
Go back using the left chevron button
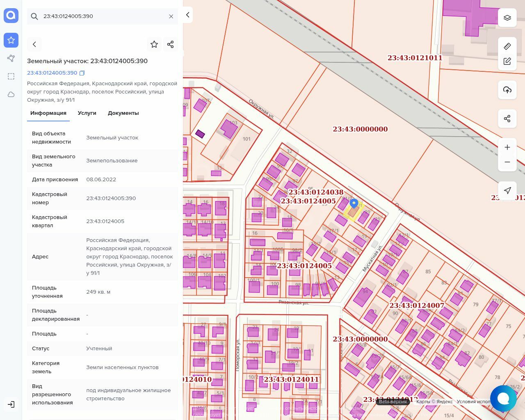[x=34, y=44]
